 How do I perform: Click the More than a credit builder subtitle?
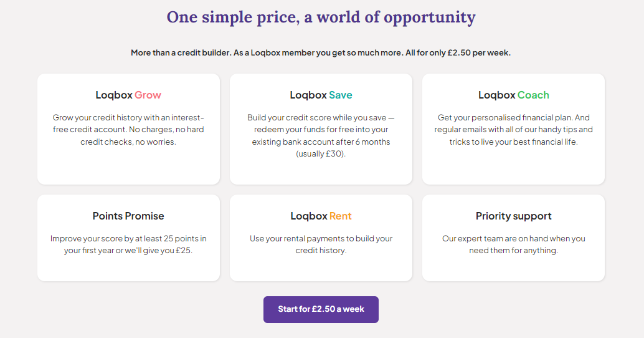[321, 53]
